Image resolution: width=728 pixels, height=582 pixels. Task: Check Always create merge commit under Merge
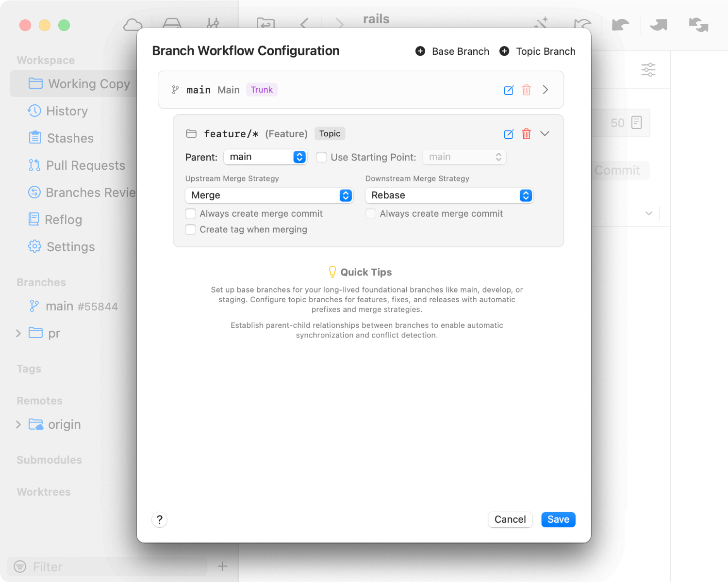pyautogui.click(x=190, y=213)
